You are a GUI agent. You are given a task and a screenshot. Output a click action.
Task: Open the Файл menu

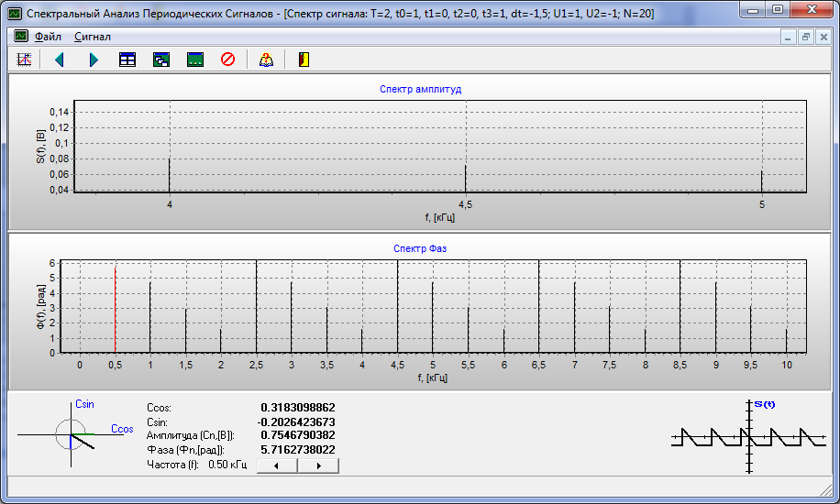[x=48, y=37]
